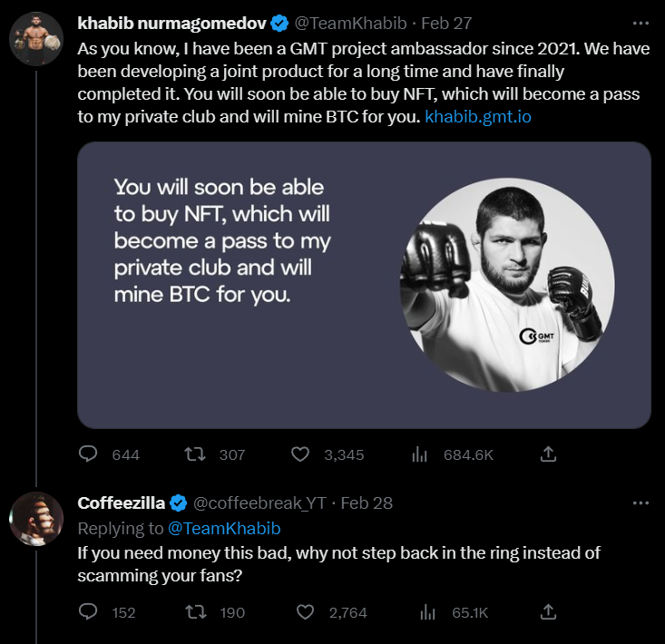Reply to Khabib's GMT tweet
This screenshot has width=665, height=644.
tap(89, 454)
